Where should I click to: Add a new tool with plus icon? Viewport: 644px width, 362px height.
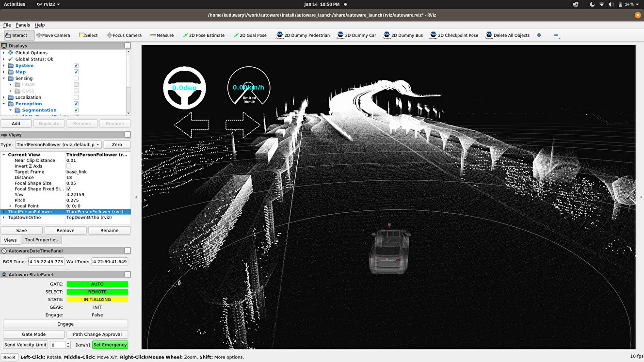pyautogui.click(x=539, y=35)
